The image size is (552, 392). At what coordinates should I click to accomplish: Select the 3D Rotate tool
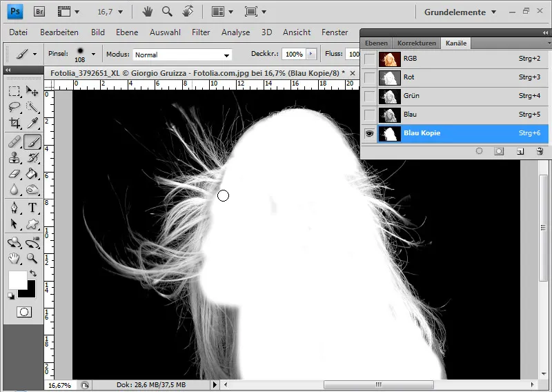point(14,243)
